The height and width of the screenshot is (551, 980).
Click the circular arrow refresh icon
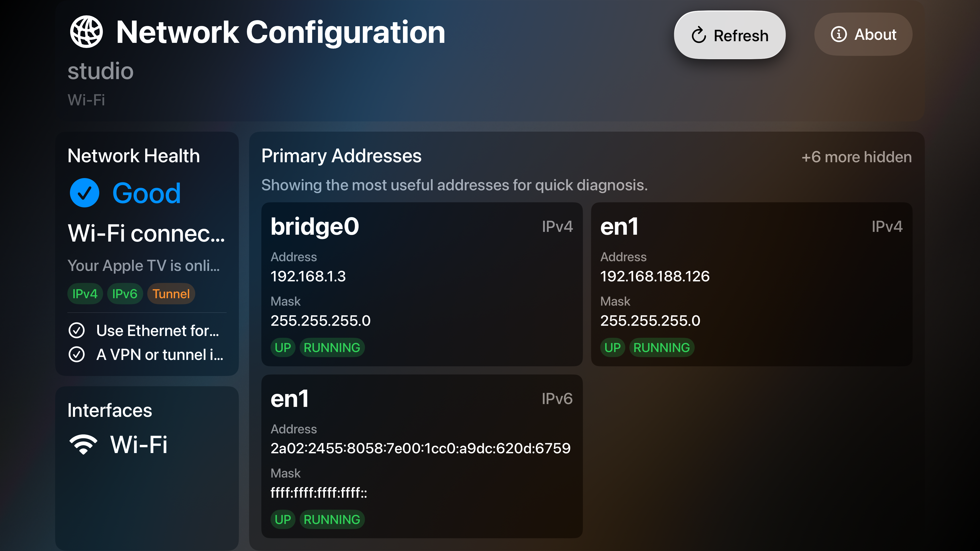[x=699, y=35]
